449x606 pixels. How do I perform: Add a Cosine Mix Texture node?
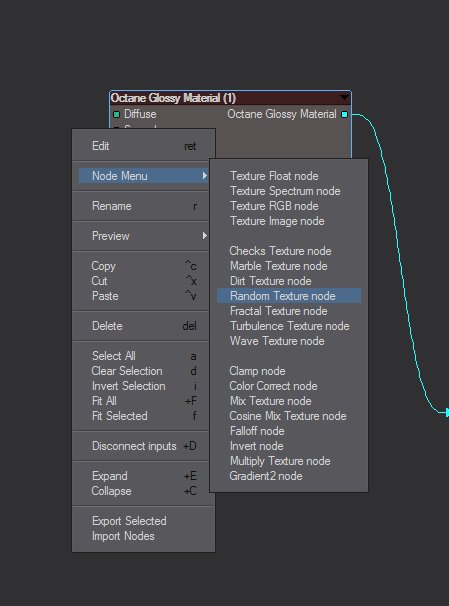click(x=289, y=416)
